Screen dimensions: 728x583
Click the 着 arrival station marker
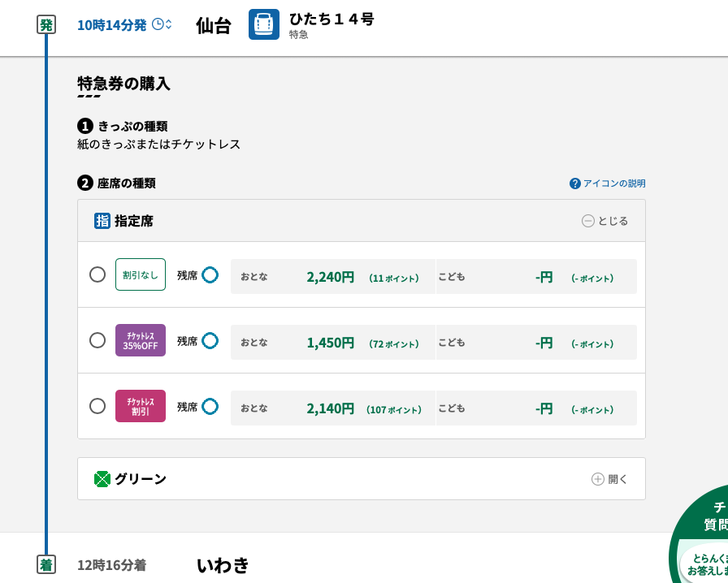pyautogui.click(x=46, y=564)
